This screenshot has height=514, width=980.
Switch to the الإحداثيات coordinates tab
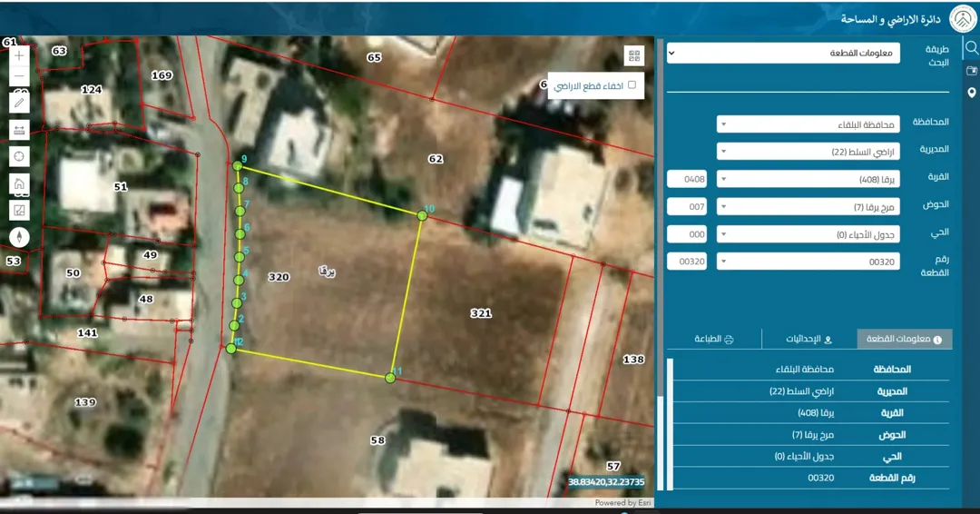(808, 339)
